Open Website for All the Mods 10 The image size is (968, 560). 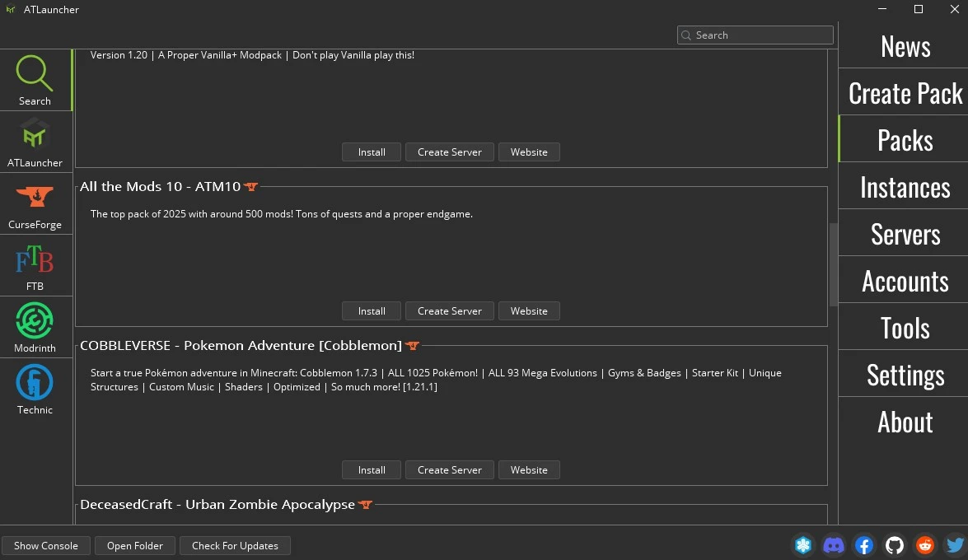point(529,311)
